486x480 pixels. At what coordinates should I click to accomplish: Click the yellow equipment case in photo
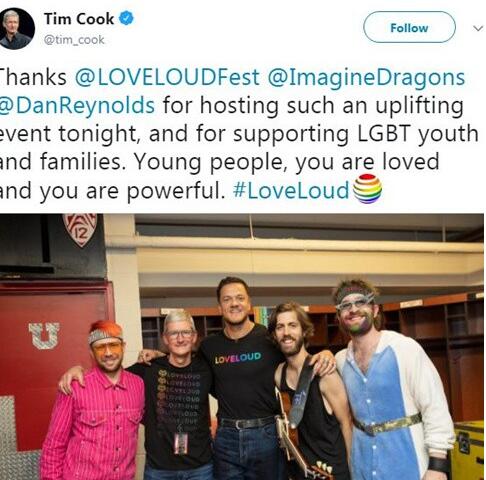(468, 450)
